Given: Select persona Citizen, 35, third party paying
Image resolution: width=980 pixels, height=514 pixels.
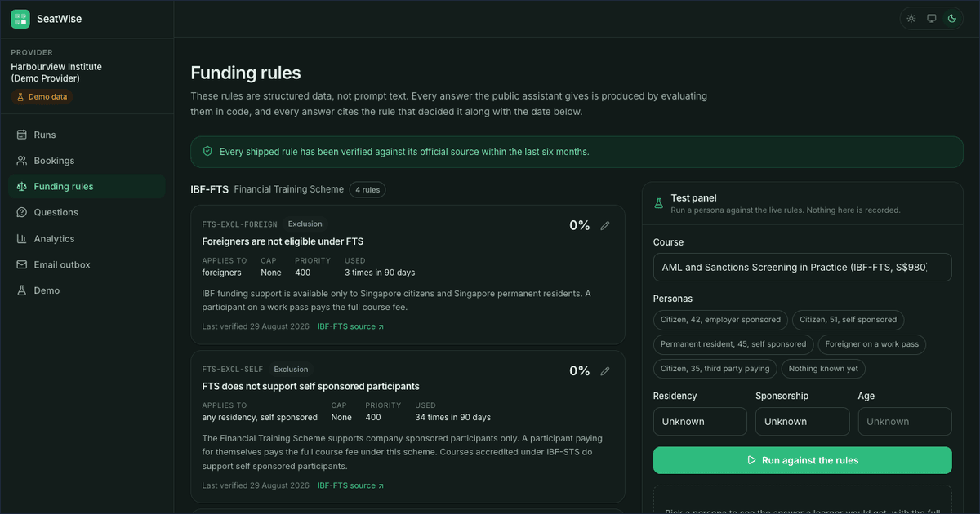Looking at the screenshot, I should tap(715, 369).
